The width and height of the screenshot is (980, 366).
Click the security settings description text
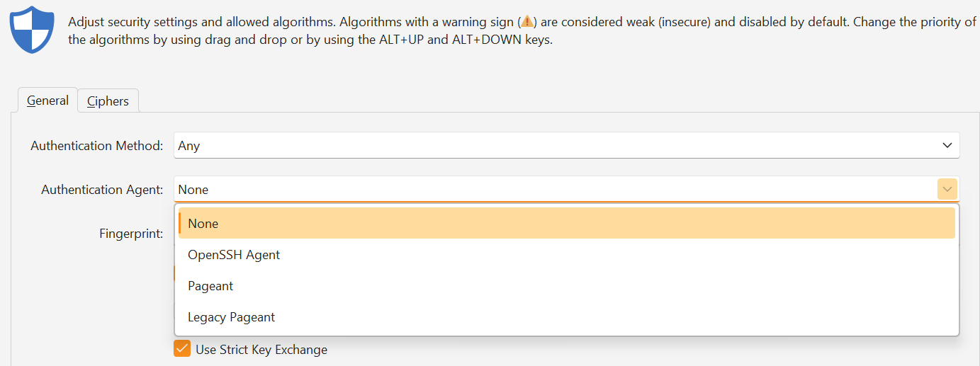click(522, 30)
